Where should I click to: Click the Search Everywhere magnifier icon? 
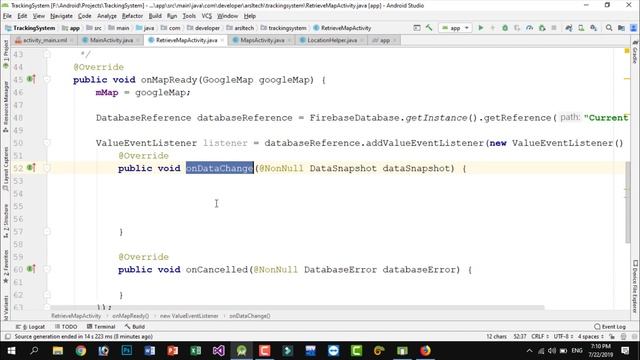click(x=609, y=28)
